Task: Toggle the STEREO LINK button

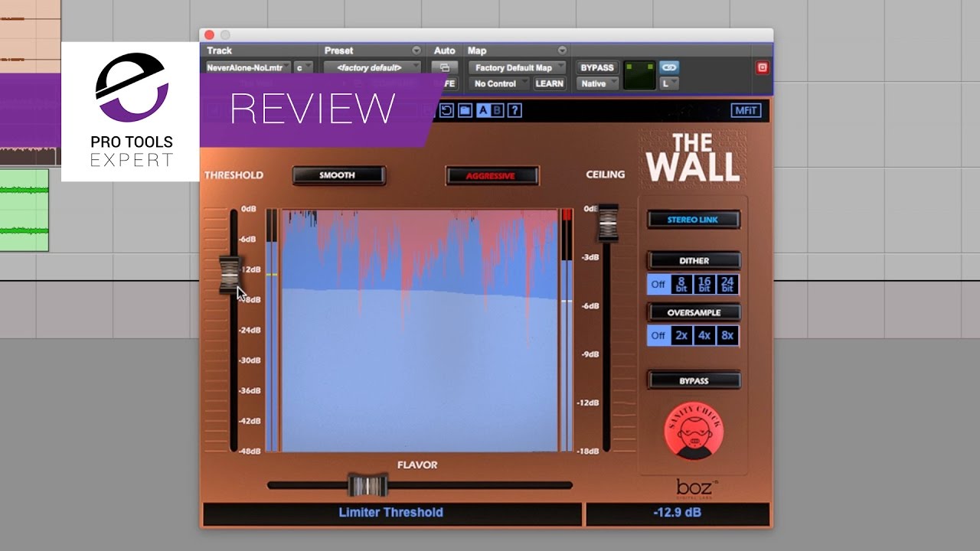Action: [693, 220]
